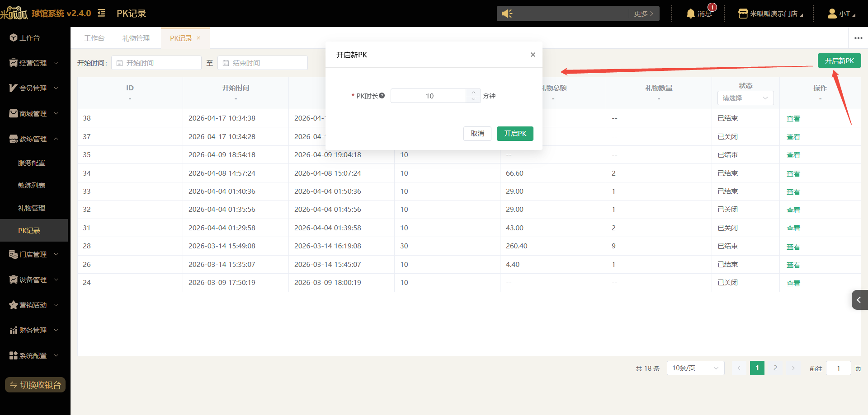This screenshot has height=415, width=868.
Task: Close the 开启新PK dialog
Action: [x=533, y=55]
